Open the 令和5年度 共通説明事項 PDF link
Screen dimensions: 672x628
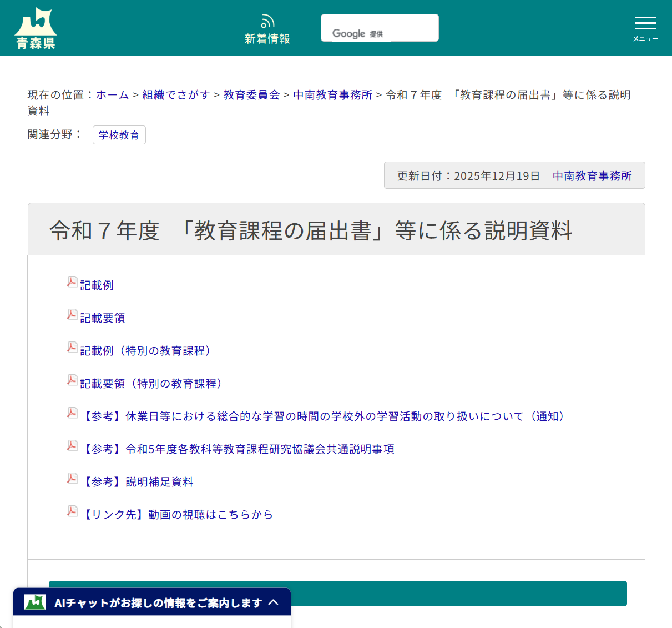pyautogui.click(x=239, y=449)
